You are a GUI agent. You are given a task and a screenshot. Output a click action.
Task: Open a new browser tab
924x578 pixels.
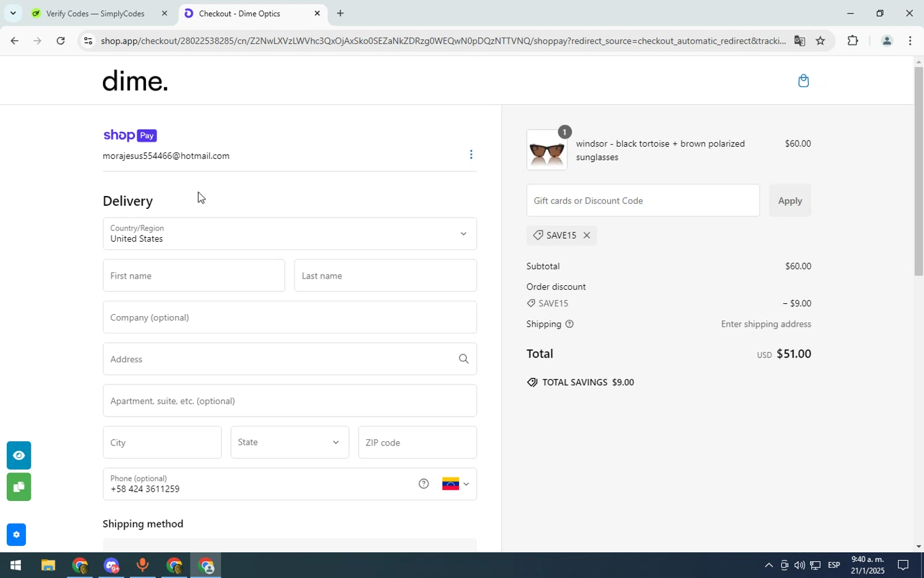click(x=340, y=14)
